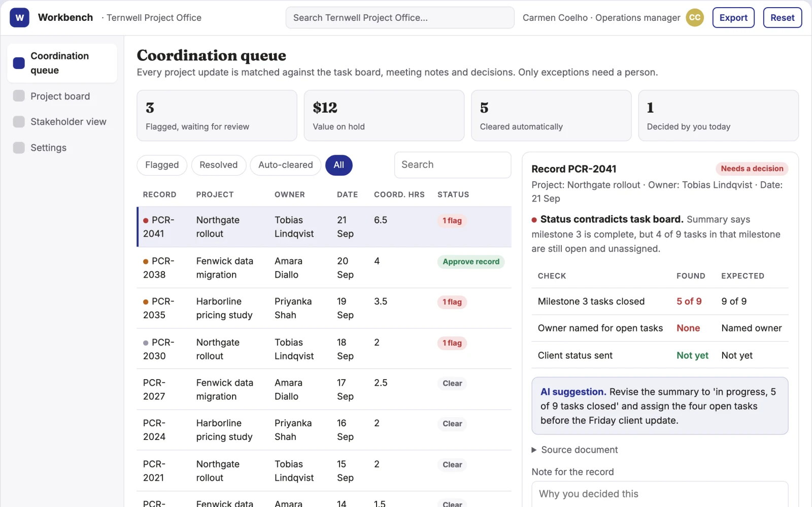Click the Needs a decision badge
812x507 pixels.
point(752,168)
